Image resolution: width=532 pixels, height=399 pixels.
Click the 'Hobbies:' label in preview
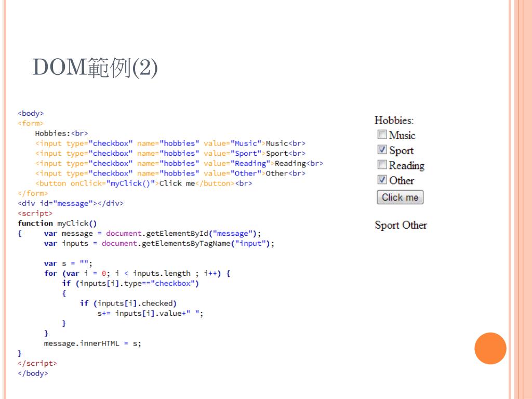pyautogui.click(x=394, y=120)
